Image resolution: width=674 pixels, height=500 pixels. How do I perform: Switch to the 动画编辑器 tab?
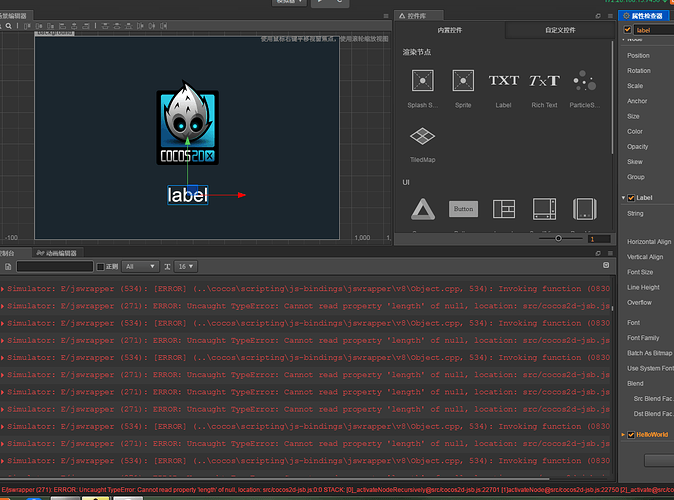pyautogui.click(x=57, y=253)
